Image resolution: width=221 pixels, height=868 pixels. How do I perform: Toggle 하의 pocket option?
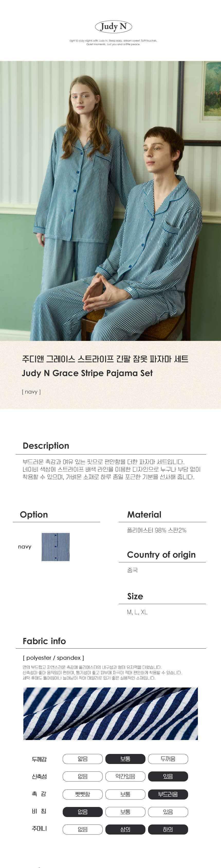(168, 829)
